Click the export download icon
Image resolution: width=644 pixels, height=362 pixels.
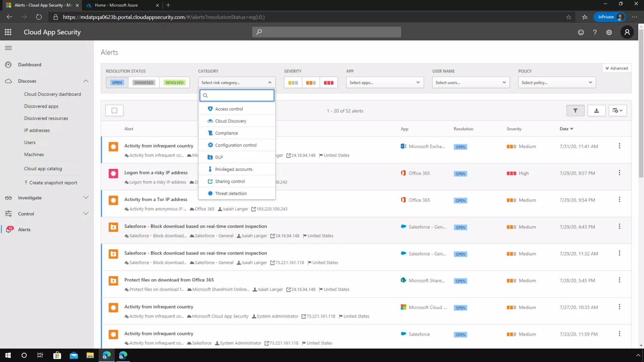(x=596, y=111)
